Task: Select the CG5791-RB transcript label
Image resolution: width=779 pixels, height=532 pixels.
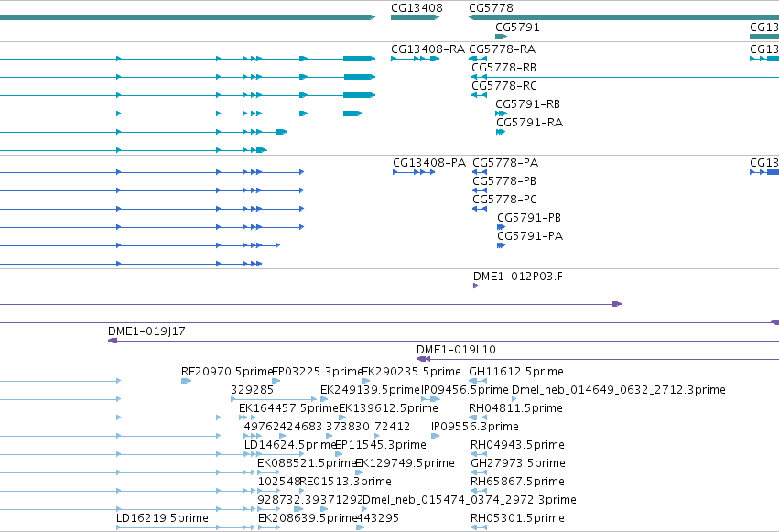Action: click(x=527, y=104)
